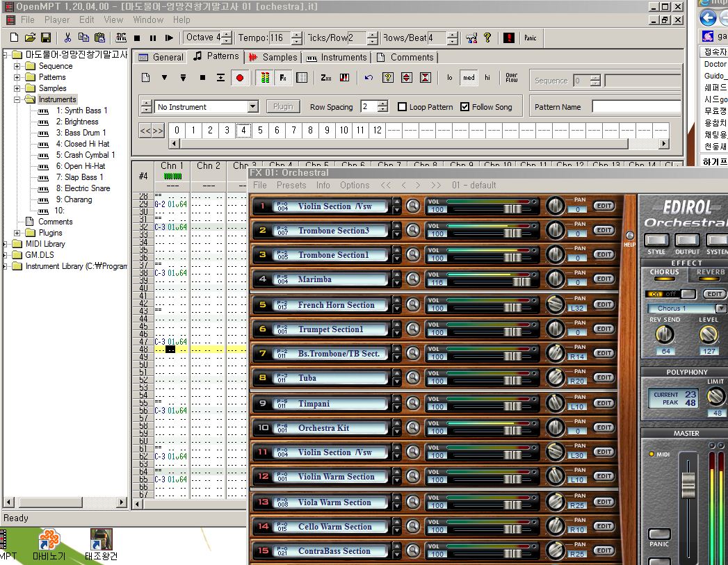Click the Tuba volume slider

pos(512,381)
